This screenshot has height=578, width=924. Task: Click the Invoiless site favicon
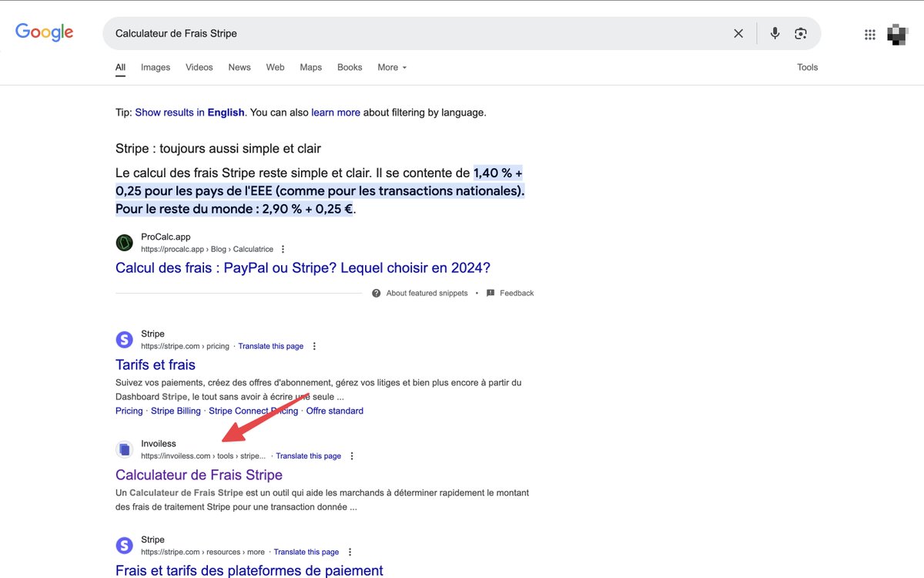coord(124,449)
